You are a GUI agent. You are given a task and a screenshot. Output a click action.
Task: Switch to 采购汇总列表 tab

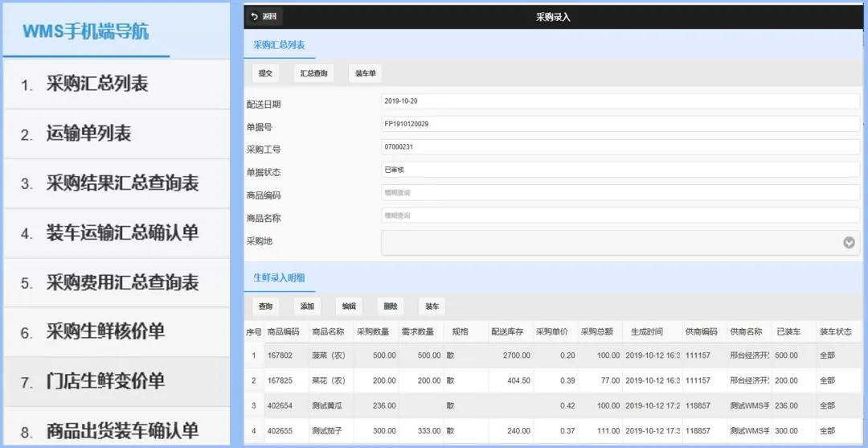pos(279,45)
